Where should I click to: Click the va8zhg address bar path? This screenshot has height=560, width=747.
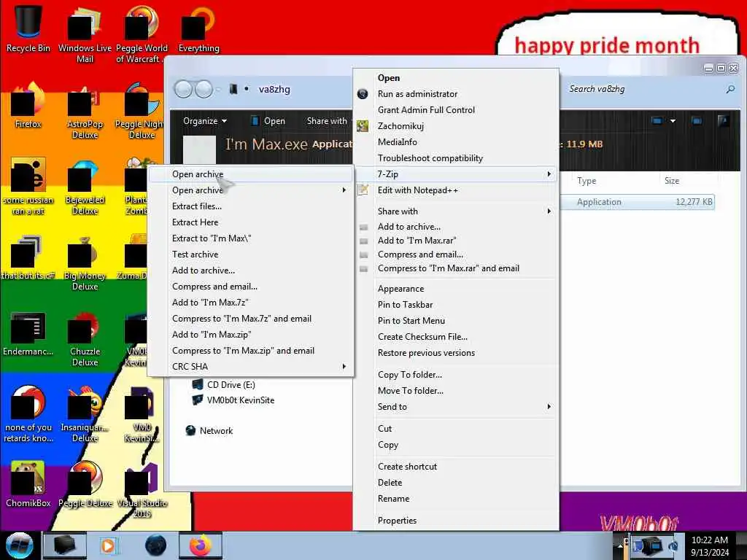coord(274,89)
